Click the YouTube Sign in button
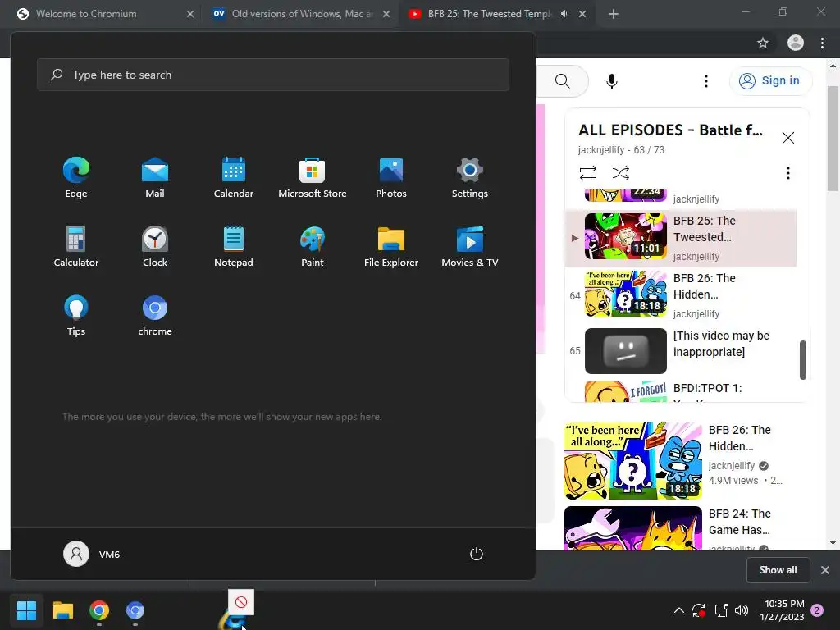The height and width of the screenshot is (630, 840). coord(770,81)
